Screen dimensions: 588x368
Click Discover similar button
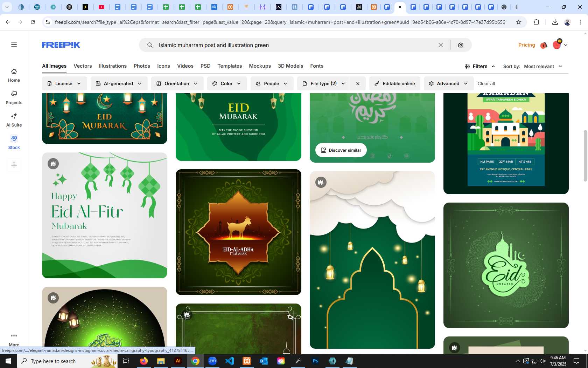pyautogui.click(x=341, y=150)
